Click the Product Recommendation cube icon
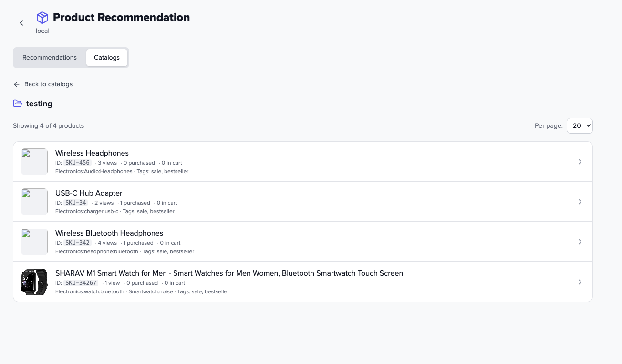622x364 pixels. click(x=42, y=17)
